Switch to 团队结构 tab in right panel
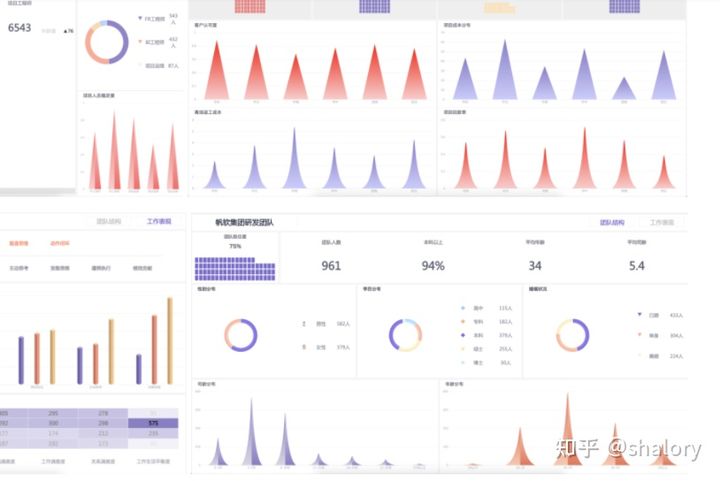Image resolution: width=720 pixels, height=481 pixels. (612, 223)
